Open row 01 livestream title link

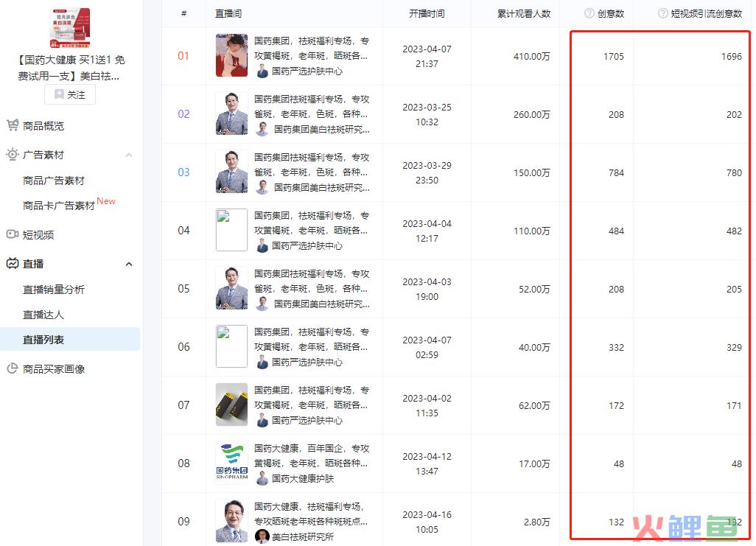312,48
